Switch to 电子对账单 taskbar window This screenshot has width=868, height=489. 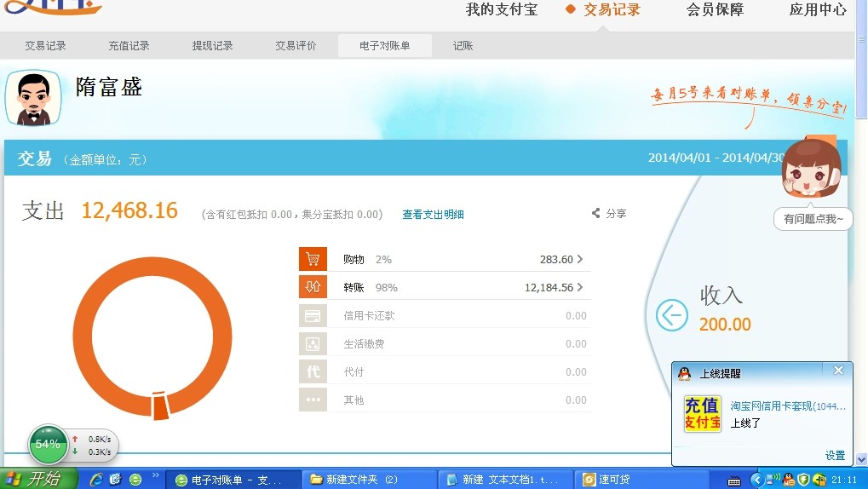(x=233, y=480)
